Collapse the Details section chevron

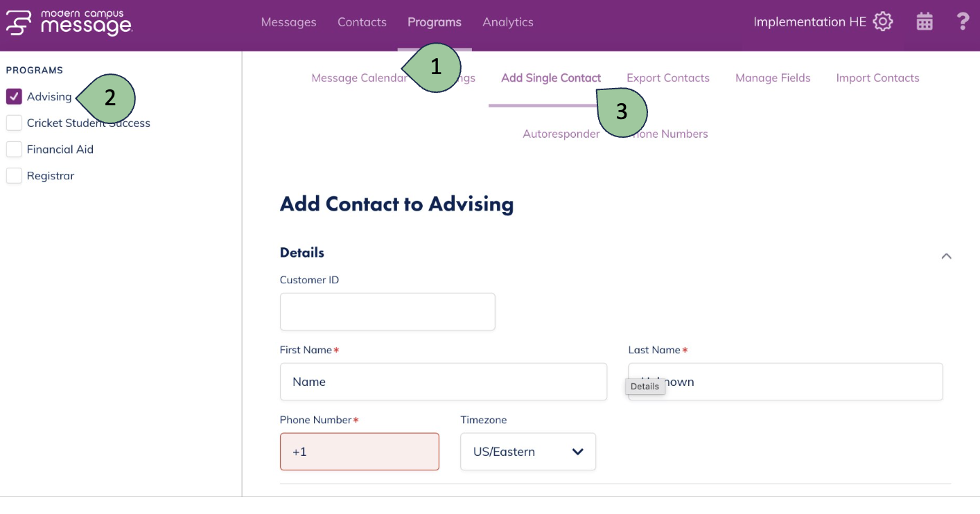pos(946,256)
